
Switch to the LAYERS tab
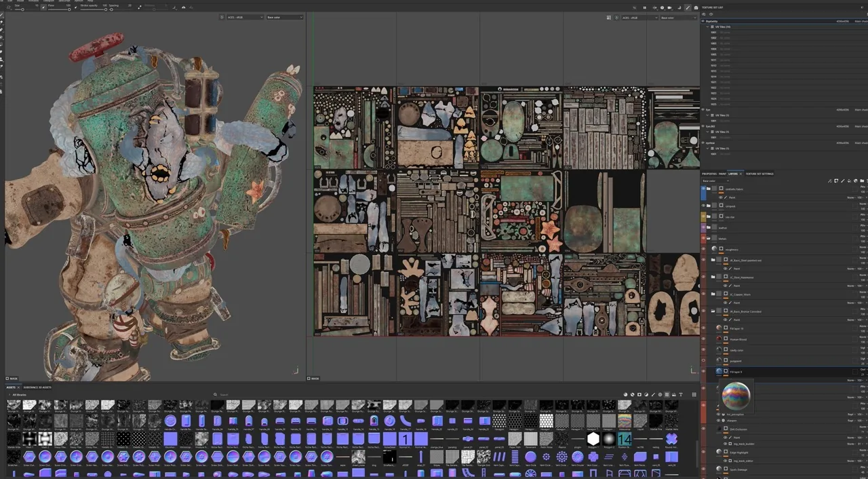[x=732, y=174]
